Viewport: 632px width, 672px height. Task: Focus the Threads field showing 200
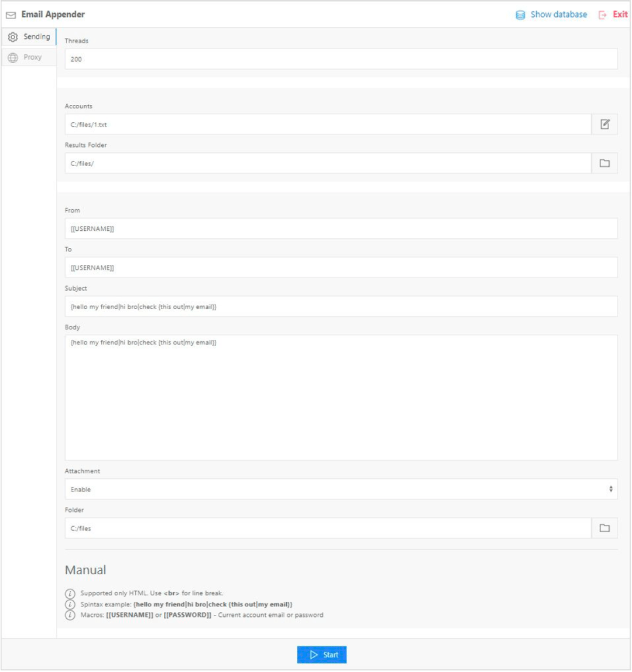[x=341, y=59]
